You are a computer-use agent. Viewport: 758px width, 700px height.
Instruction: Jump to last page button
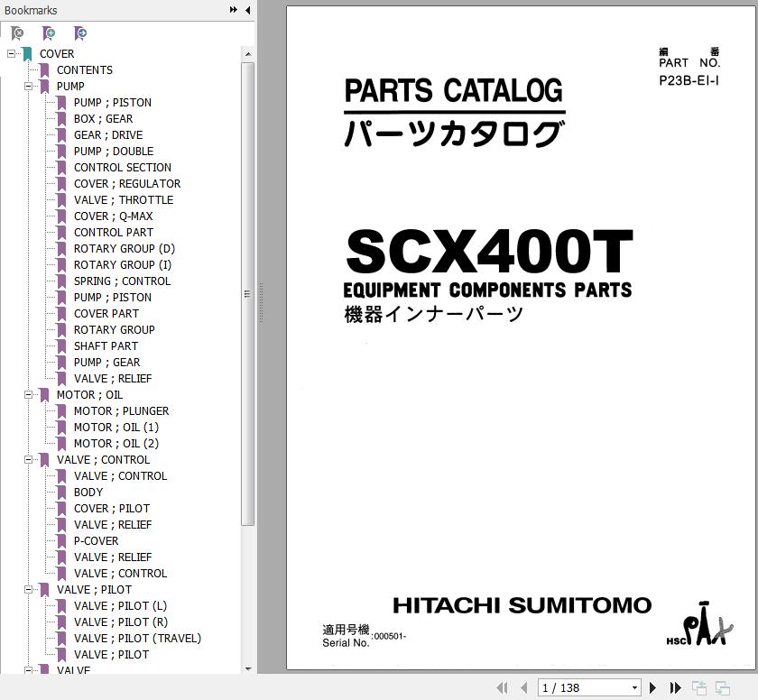tap(675, 687)
